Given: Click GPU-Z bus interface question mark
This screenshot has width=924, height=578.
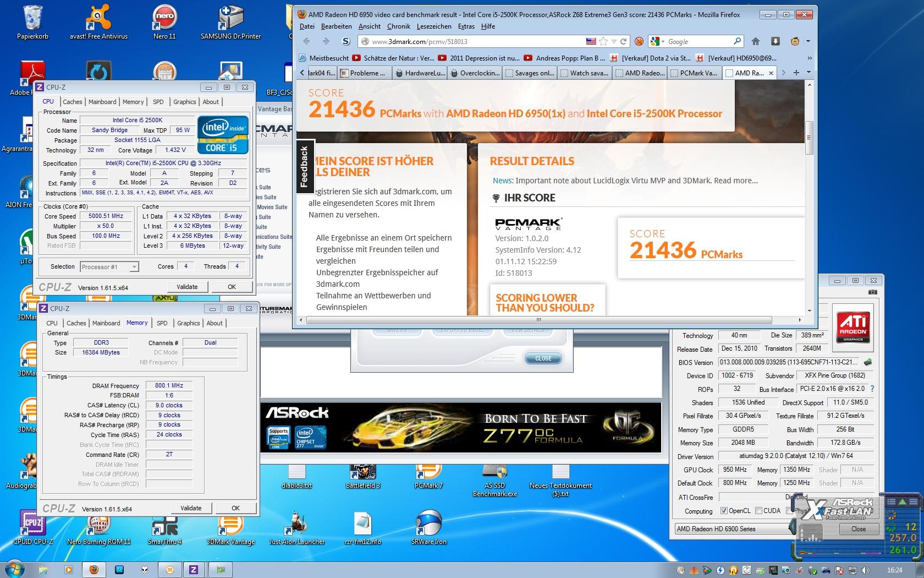Looking at the screenshot, I should (872, 389).
